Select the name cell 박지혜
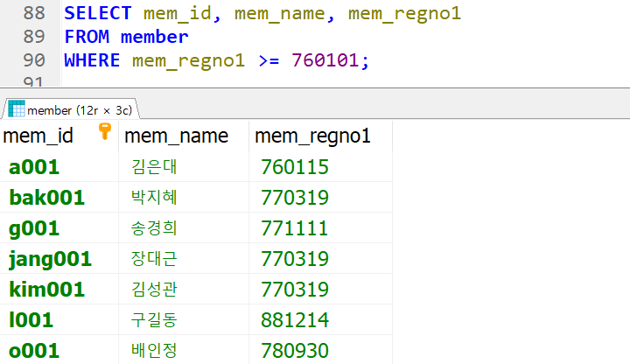 click(x=184, y=197)
